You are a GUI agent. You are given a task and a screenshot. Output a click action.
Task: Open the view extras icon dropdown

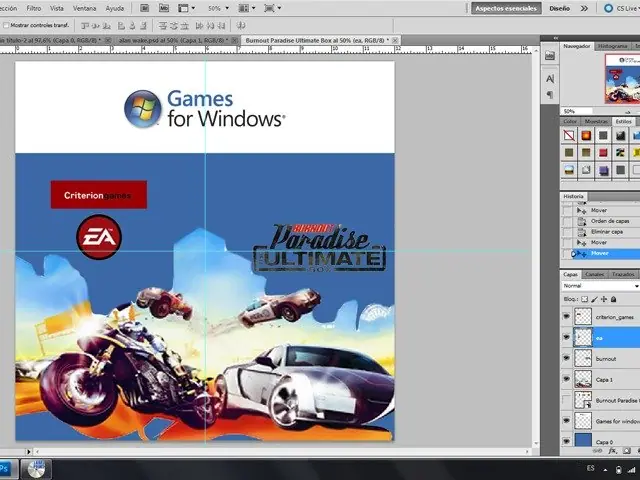[187, 8]
